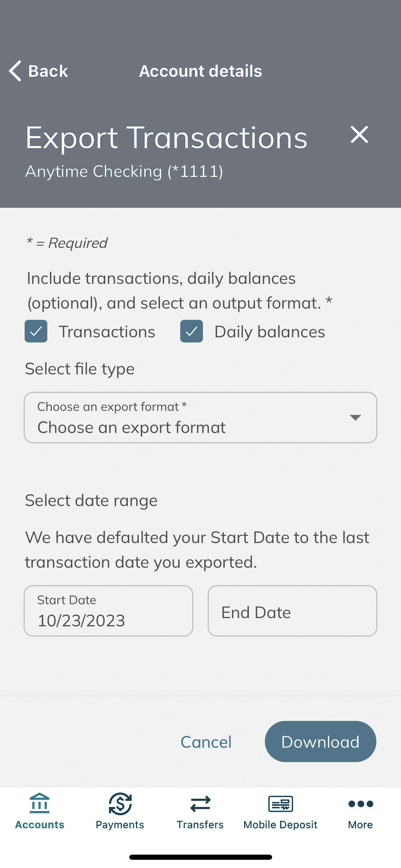Tap the Payments dollar sign icon

(x=120, y=803)
